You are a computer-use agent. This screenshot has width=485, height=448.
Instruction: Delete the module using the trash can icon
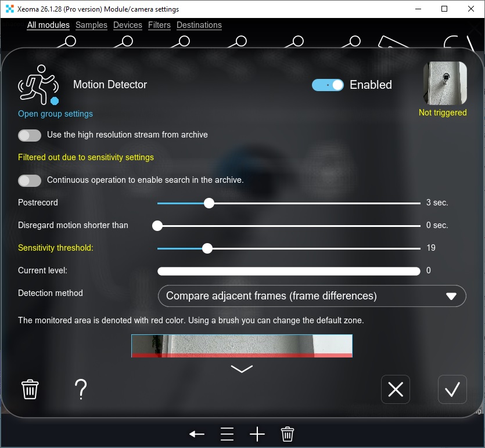[29, 389]
